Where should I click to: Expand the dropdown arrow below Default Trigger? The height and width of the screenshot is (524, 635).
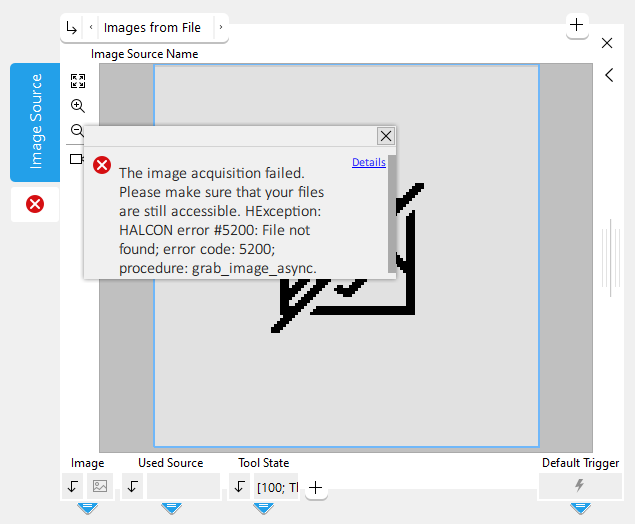[x=580, y=508]
